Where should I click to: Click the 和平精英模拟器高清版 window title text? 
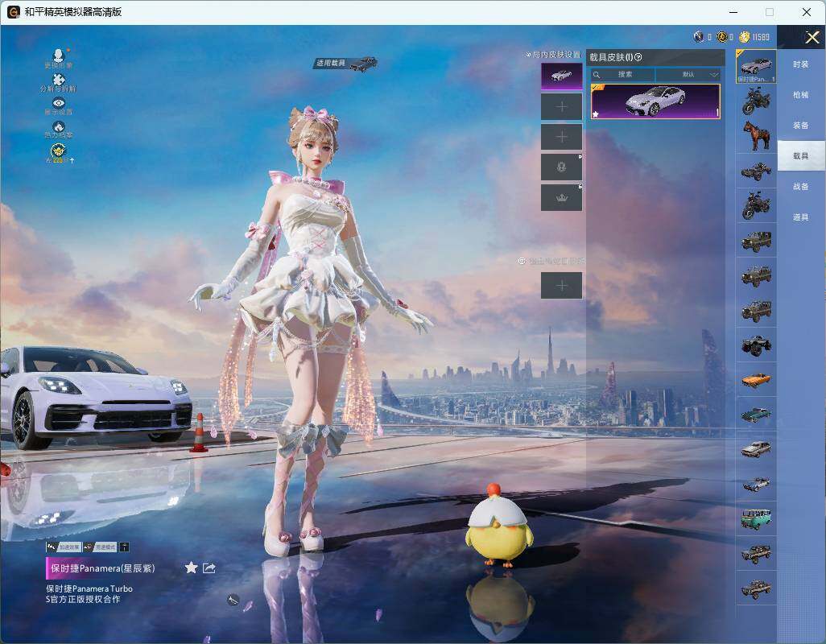pos(73,11)
